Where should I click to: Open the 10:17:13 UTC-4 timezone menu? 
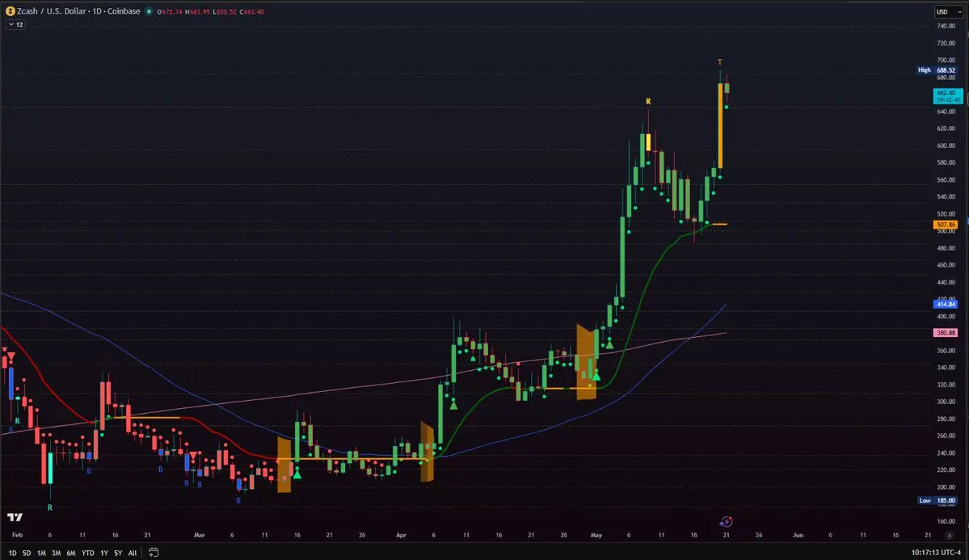point(936,553)
